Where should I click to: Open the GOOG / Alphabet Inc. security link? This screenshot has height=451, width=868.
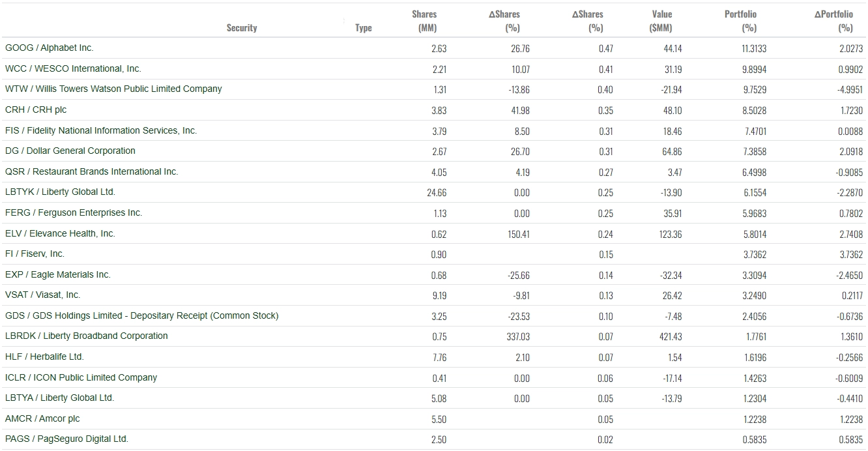coord(50,48)
